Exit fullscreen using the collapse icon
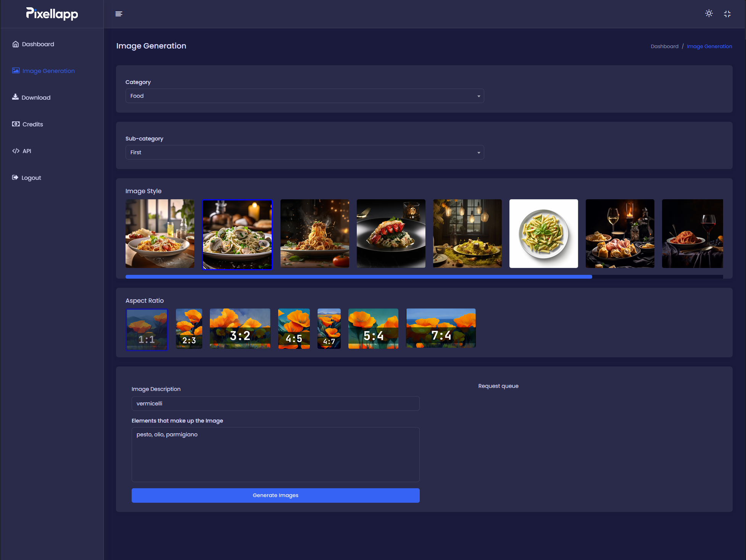 pos(727,14)
